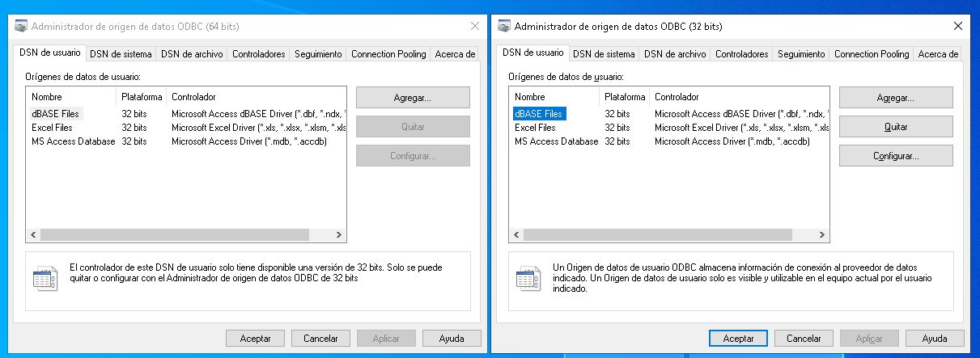Screen dimensions: 980x358
Task: Click the data source info icon in the 64-bit window
Action: [x=45, y=278]
